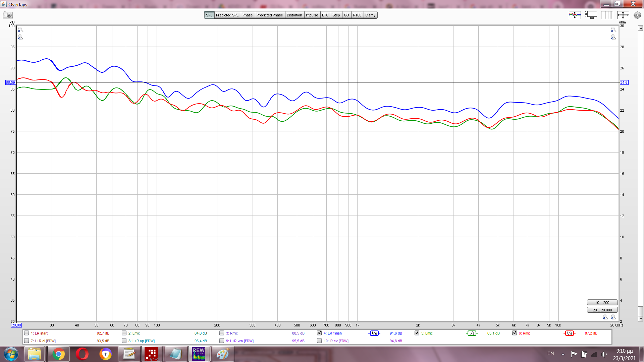Set range with 10 .. 200 button
The width and height of the screenshot is (644, 362).
tap(602, 303)
